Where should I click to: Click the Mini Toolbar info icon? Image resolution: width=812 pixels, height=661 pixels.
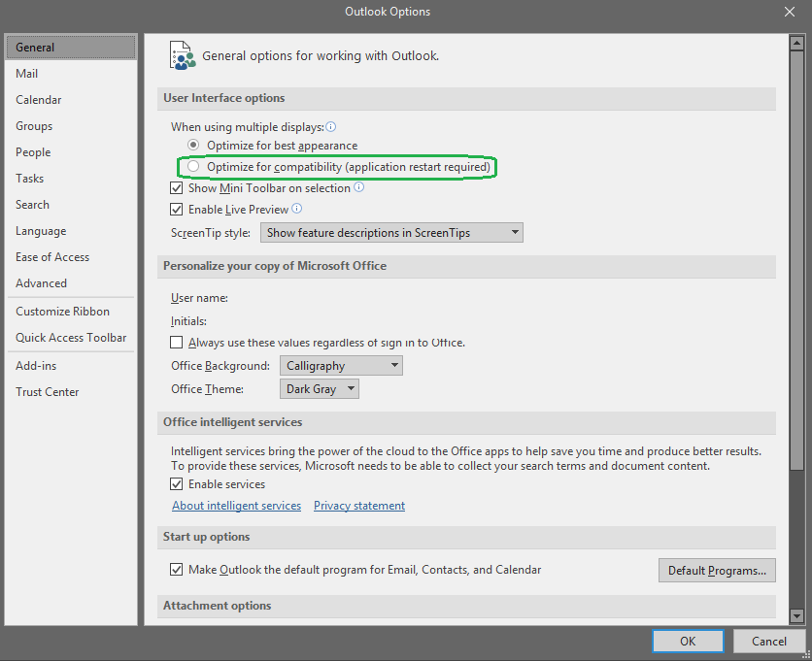358,187
